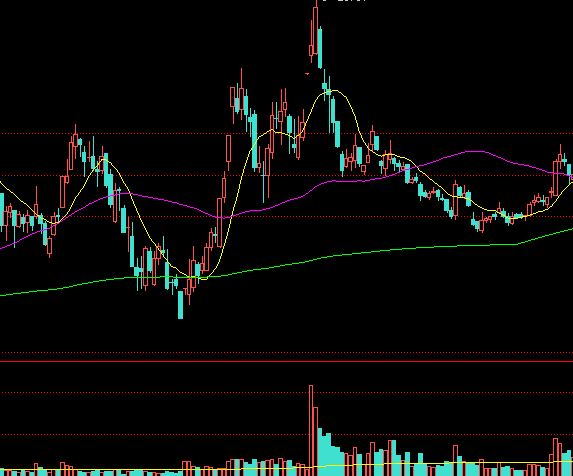Select the yellow moving average line at its peak
The image size is (573, 476).
click(x=333, y=91)
